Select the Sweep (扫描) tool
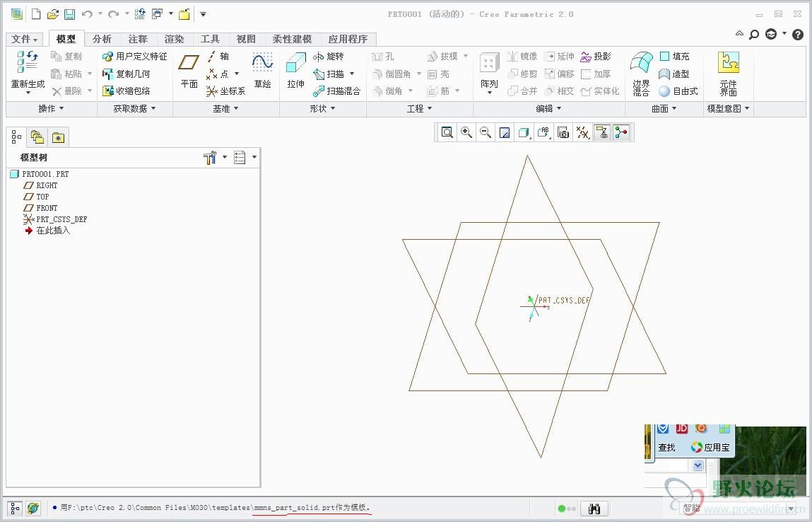Image resolution: width=812 pixels, height=522 pixels. coord(329,74)
